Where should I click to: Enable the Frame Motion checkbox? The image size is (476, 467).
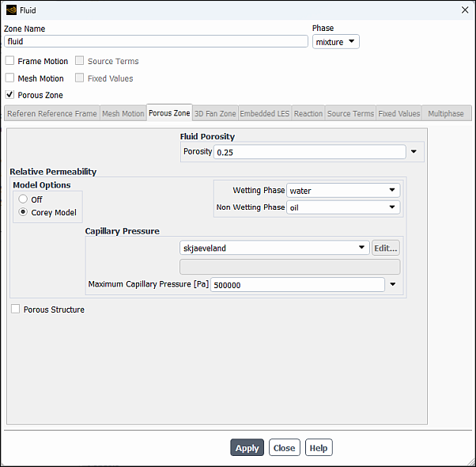(x=9, y=61)
